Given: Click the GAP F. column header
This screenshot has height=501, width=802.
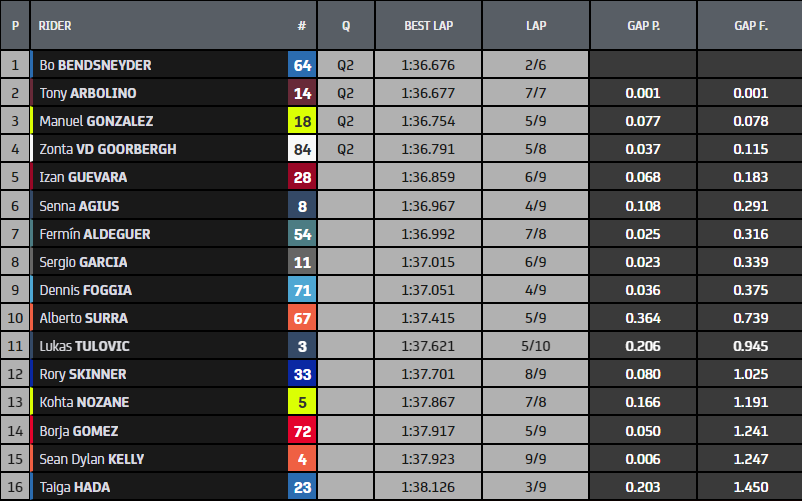Looking at the screenshot, I should click(x=749, y=25).
